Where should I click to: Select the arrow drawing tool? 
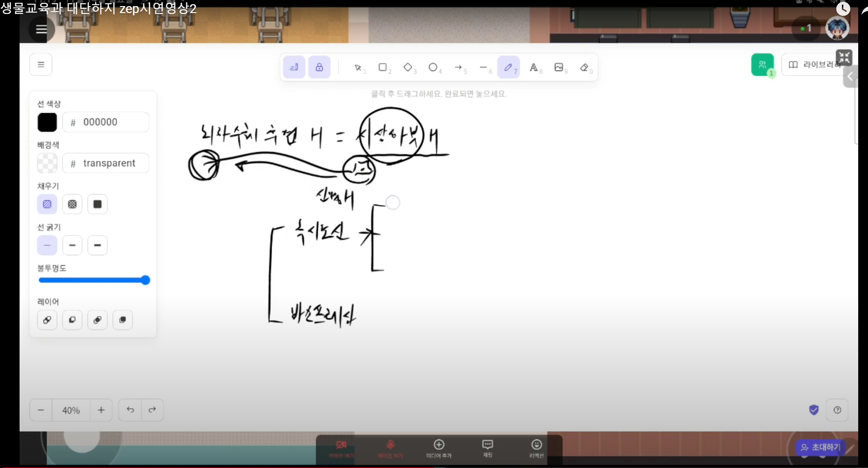pos(458,68)
